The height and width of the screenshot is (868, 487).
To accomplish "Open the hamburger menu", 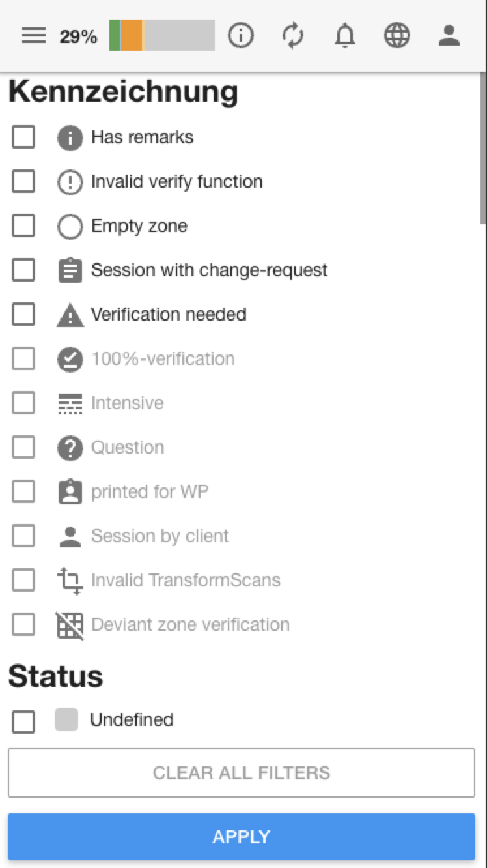I will (x=34, y=36).
